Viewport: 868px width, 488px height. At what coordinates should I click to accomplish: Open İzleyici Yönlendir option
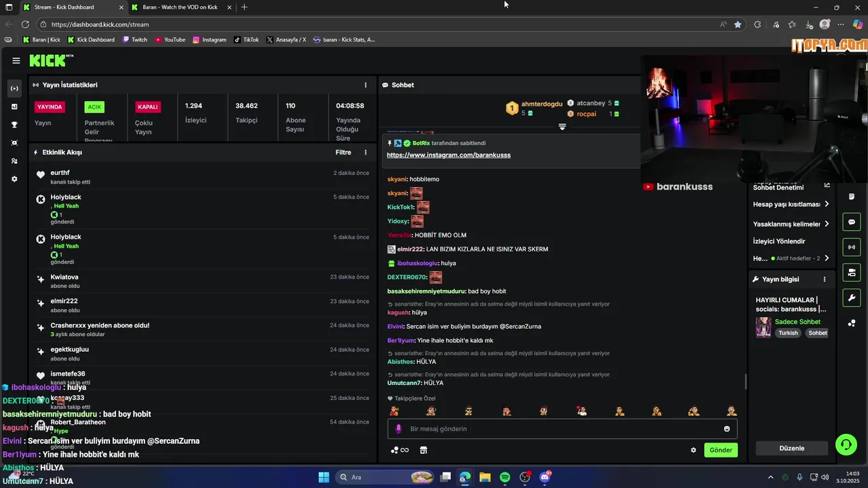(779, 241)
